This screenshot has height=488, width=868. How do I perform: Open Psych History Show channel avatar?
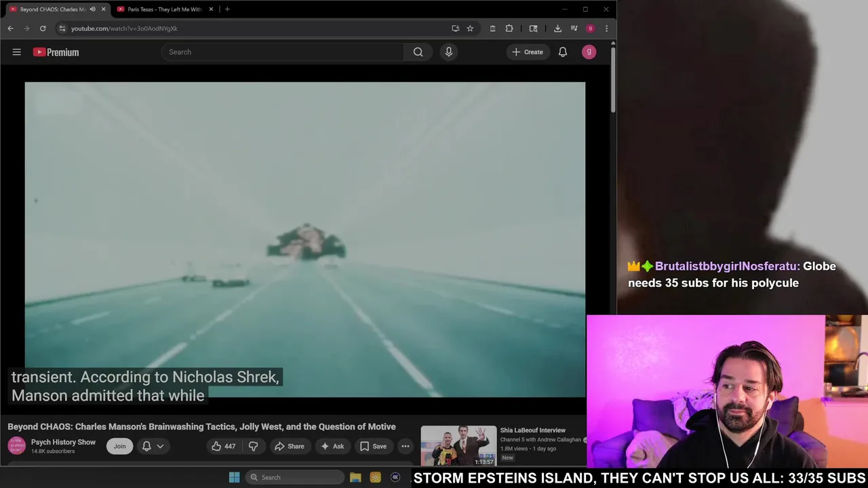tap(16, 445)
